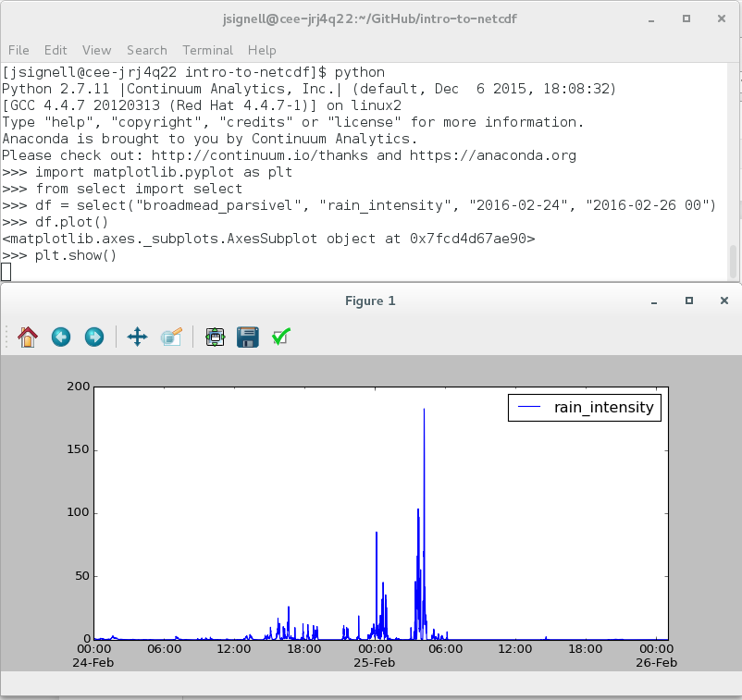The width and height of the screenshot is (742, 700).
Task: Go forward to next plot view
Action: [x=94, y=338]
